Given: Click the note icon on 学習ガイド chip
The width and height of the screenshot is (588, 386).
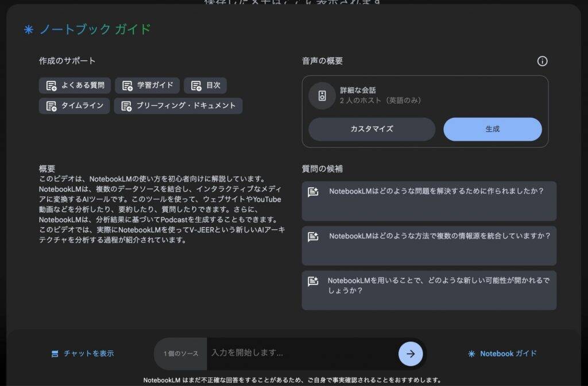Looking at the screenshot, I should pyautogui.click(x=127, y=86).
